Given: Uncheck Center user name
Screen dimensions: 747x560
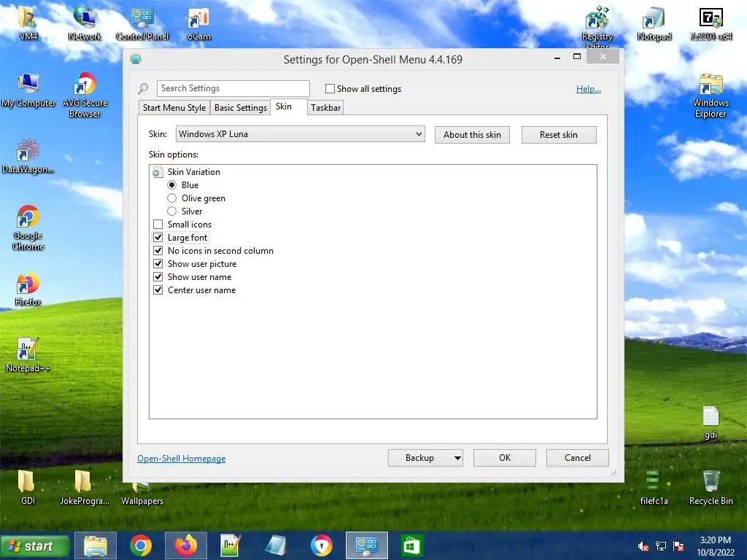Looking at the screenshot, I should tap(158, 289).
